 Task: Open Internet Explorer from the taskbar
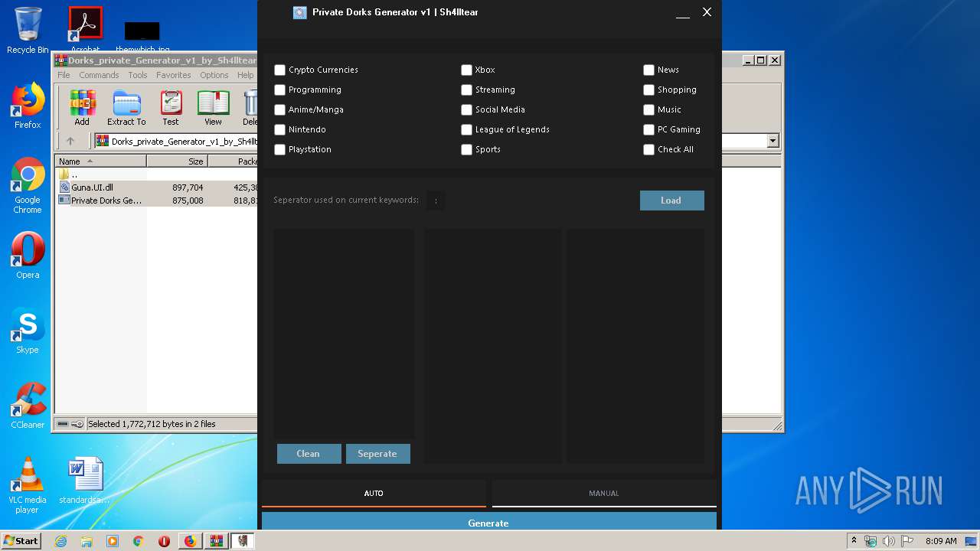click(61, 541)
